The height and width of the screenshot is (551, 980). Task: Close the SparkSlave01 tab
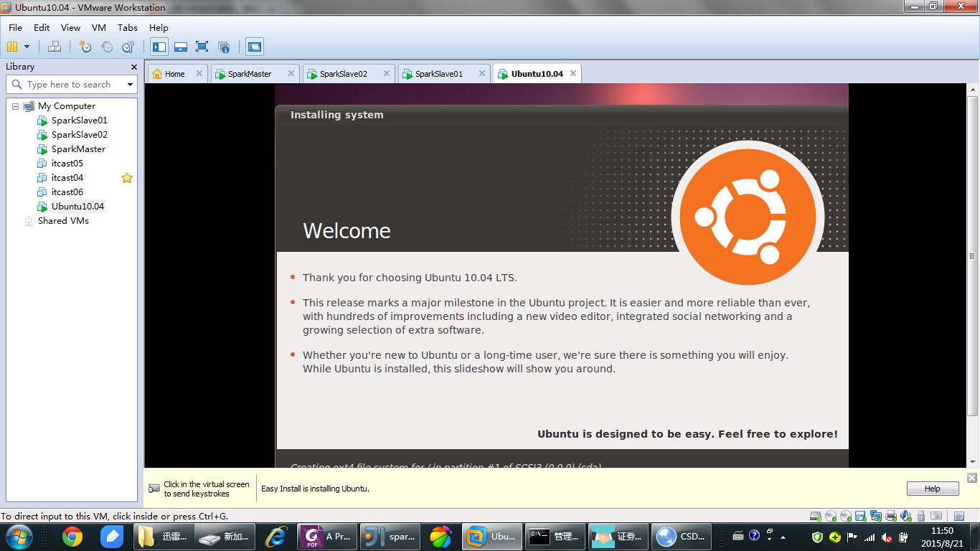(481, 73)
